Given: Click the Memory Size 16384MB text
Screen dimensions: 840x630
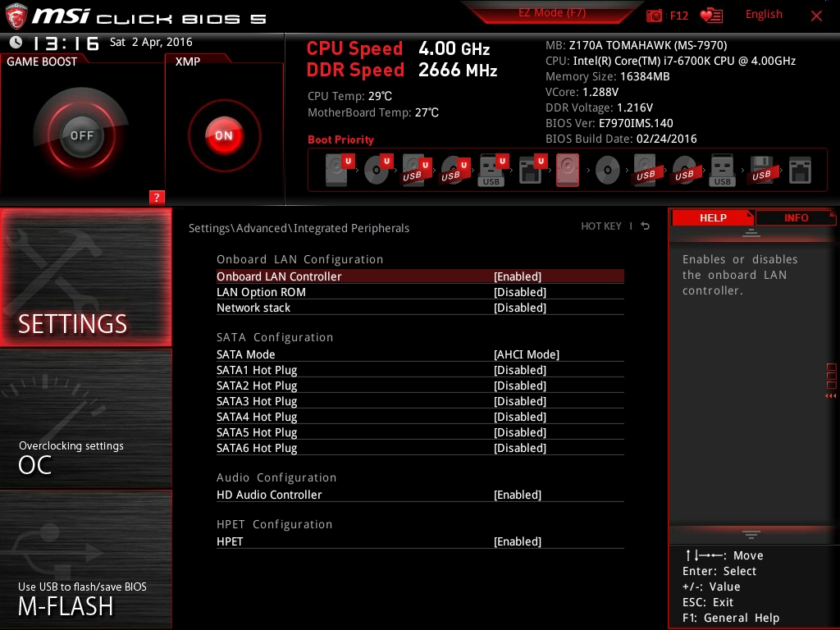Looking at the screenshot, I should [x=608, y=76].
